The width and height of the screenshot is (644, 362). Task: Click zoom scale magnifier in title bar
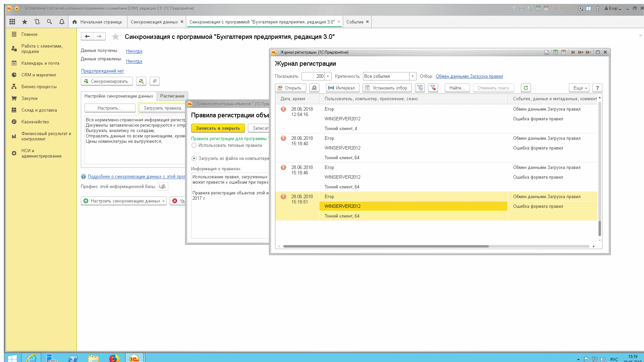click(581, 8)
